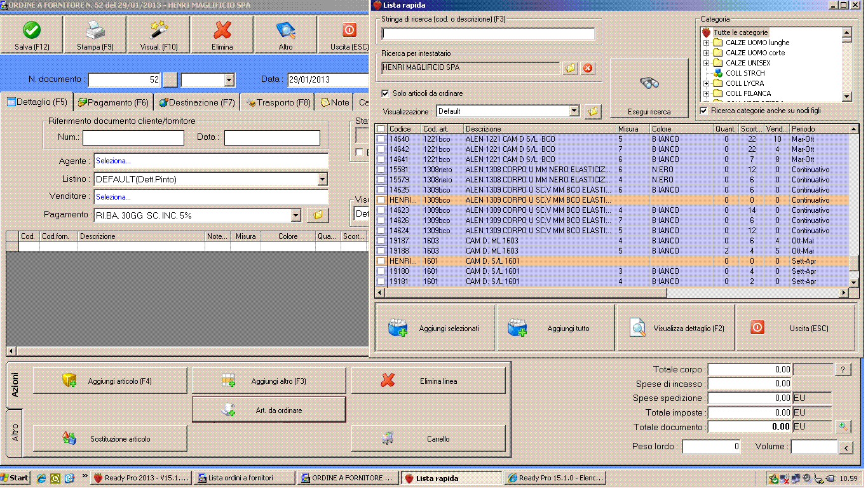Switch to the Pagamento (F6) tab
868x488 pixels.
pos(113,102)
